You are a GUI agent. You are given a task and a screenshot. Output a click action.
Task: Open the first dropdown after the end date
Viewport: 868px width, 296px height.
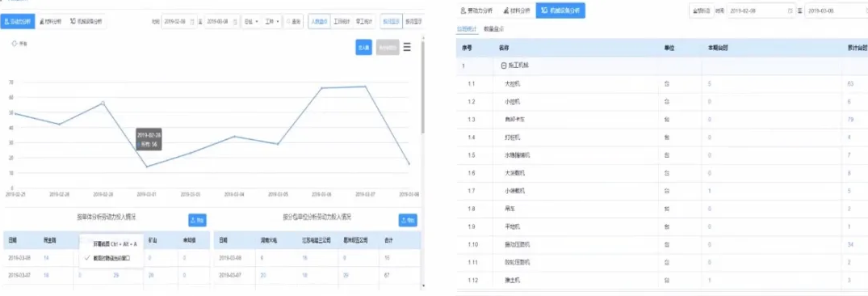[251, 22]
